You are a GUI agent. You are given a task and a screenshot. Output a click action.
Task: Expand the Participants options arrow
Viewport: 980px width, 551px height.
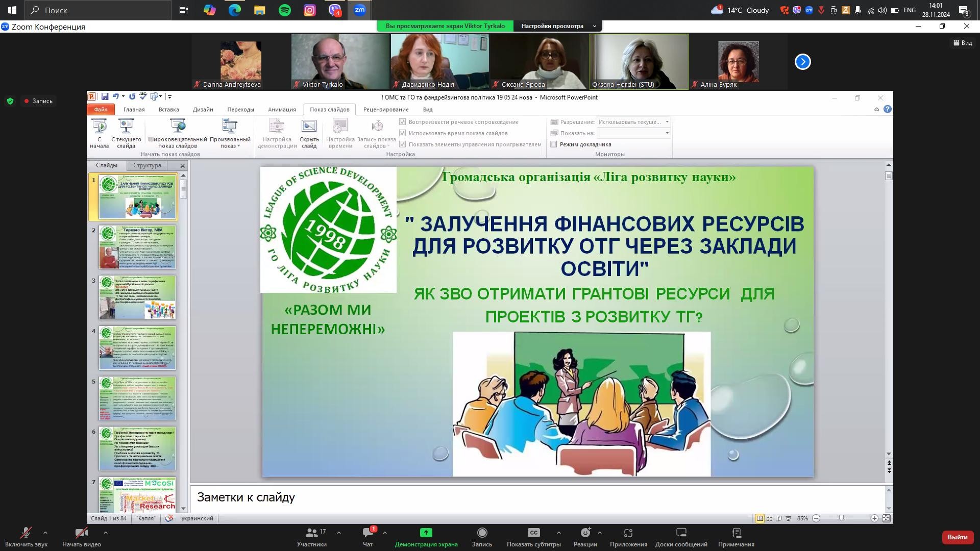coord(339,533)
